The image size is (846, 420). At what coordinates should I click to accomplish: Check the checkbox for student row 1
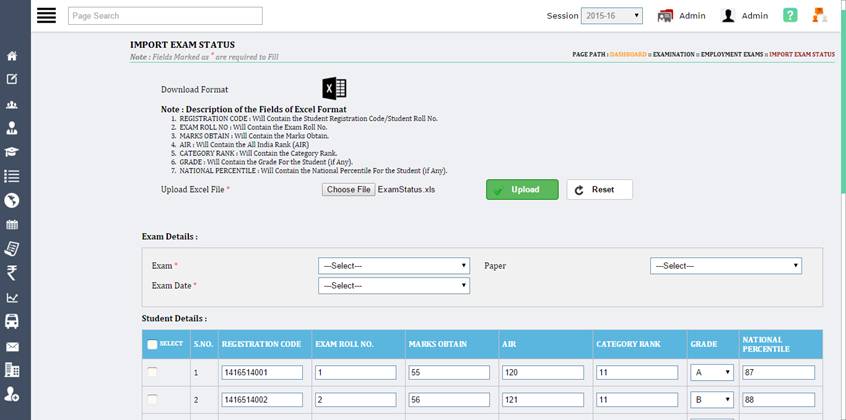tap(153, 373)
